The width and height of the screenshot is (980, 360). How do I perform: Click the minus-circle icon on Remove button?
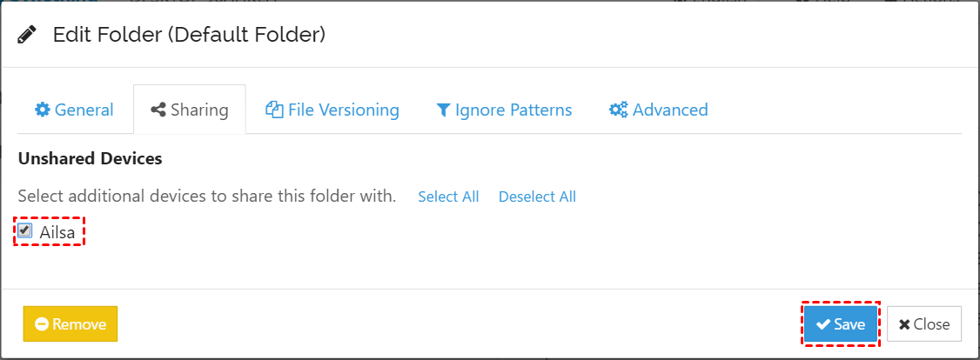tap(42, 324)
